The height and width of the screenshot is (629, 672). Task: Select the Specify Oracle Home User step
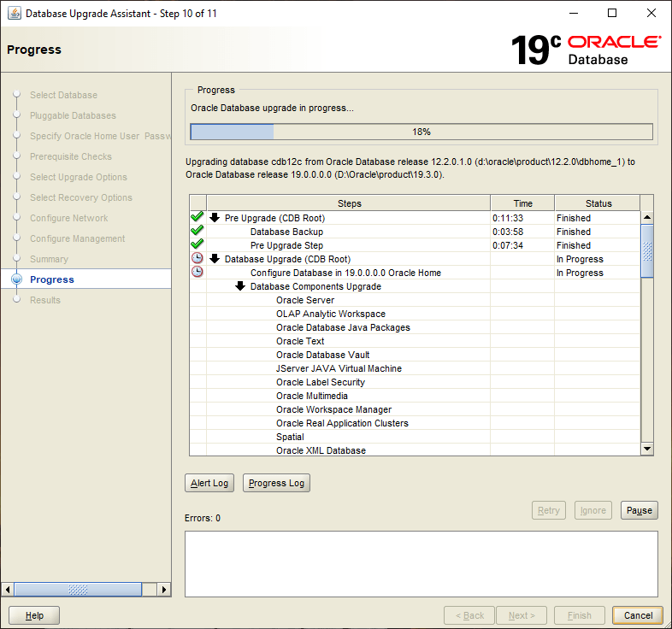(100, 136)
